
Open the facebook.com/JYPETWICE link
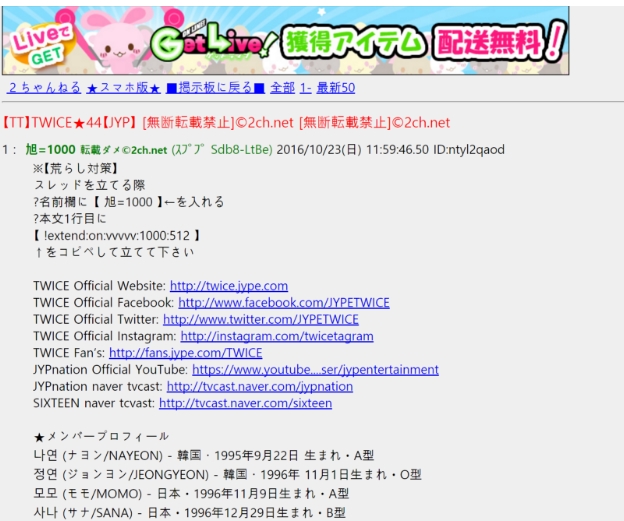tap(284, 302)
